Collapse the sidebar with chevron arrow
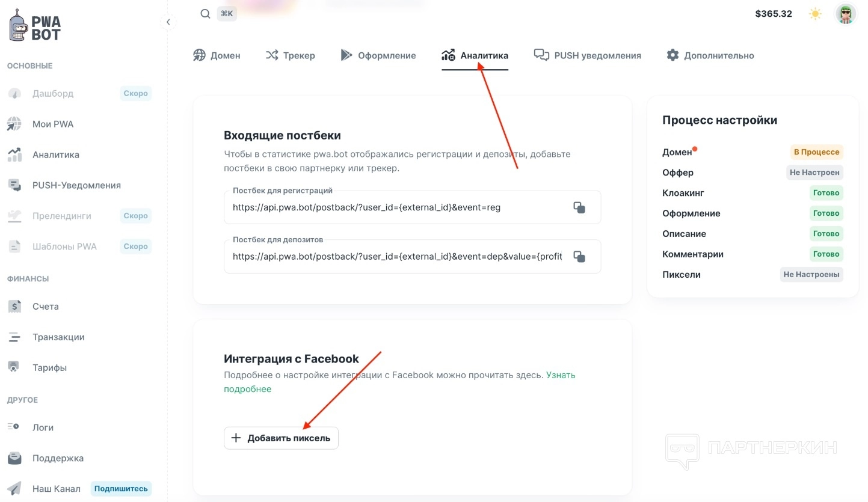 (x=168, y=22)
